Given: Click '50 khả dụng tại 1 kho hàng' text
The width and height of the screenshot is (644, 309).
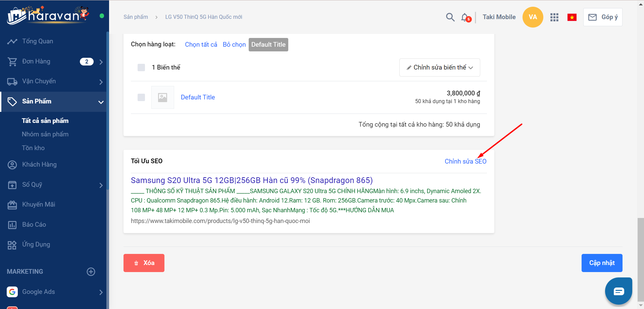Looking at the screenshot, I should click(x=447, y=101).
